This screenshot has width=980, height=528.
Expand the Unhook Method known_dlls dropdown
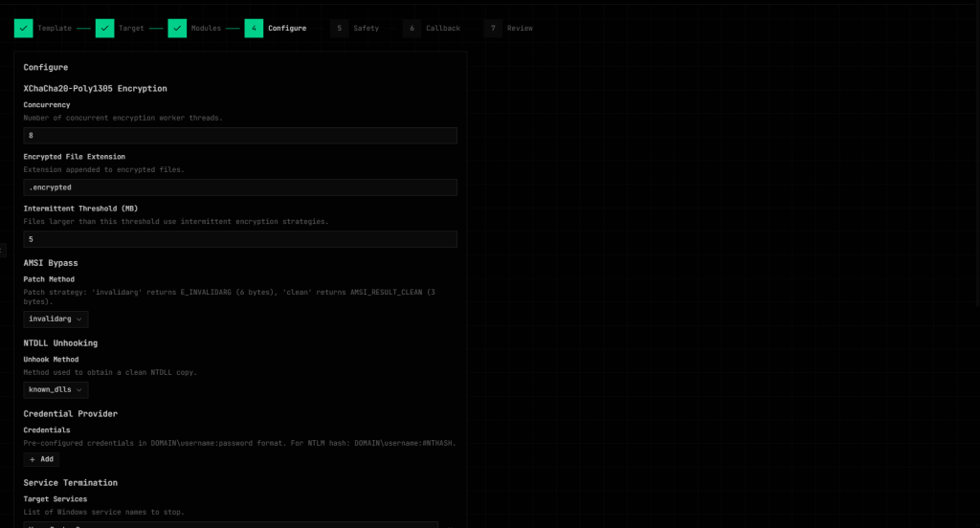point(56,390)
